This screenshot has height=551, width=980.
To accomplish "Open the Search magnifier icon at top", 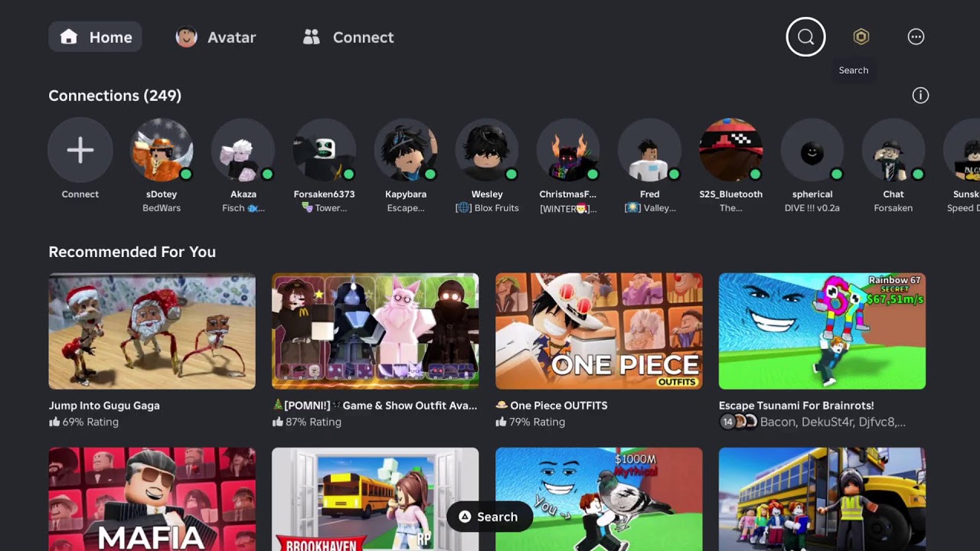I will [805, 37].
